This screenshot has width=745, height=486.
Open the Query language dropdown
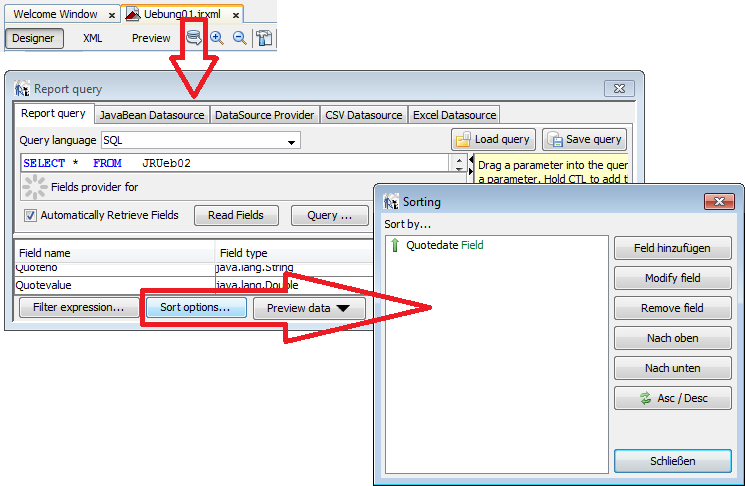(x=291, y=141)
